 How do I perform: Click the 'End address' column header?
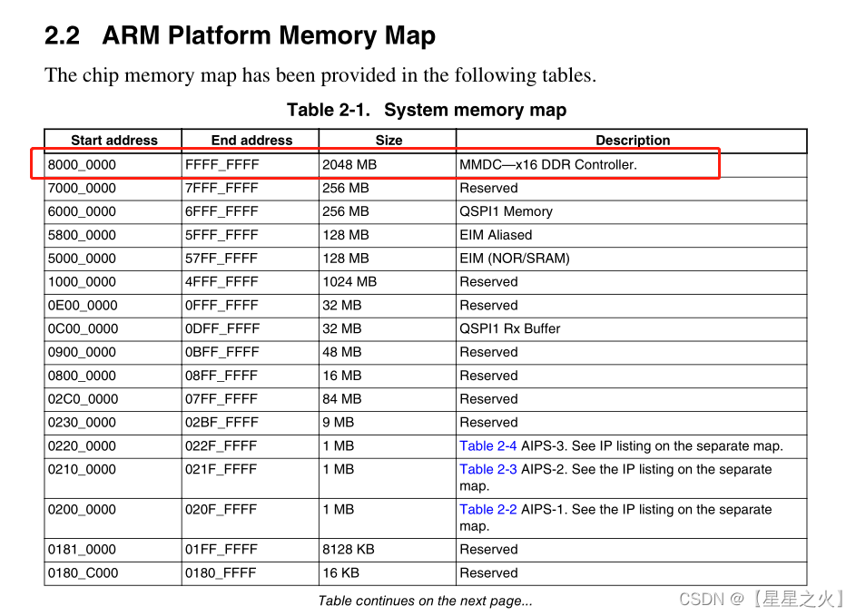[251, 141]
